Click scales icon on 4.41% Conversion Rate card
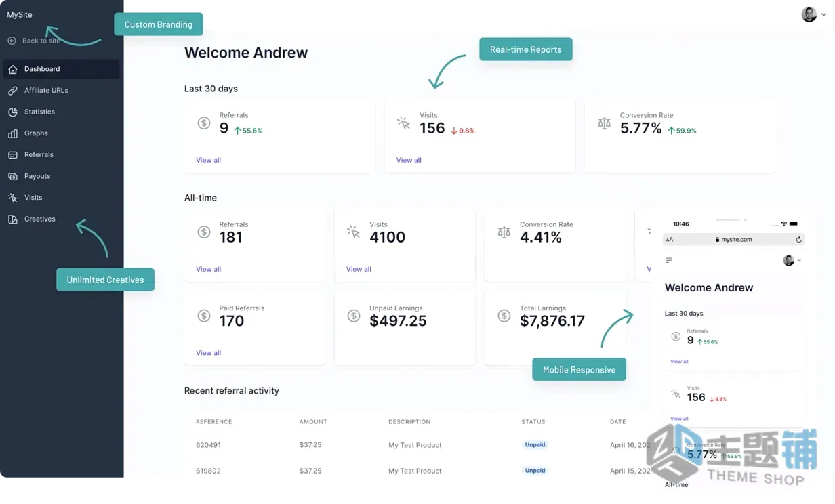 (x=504, y=232)
